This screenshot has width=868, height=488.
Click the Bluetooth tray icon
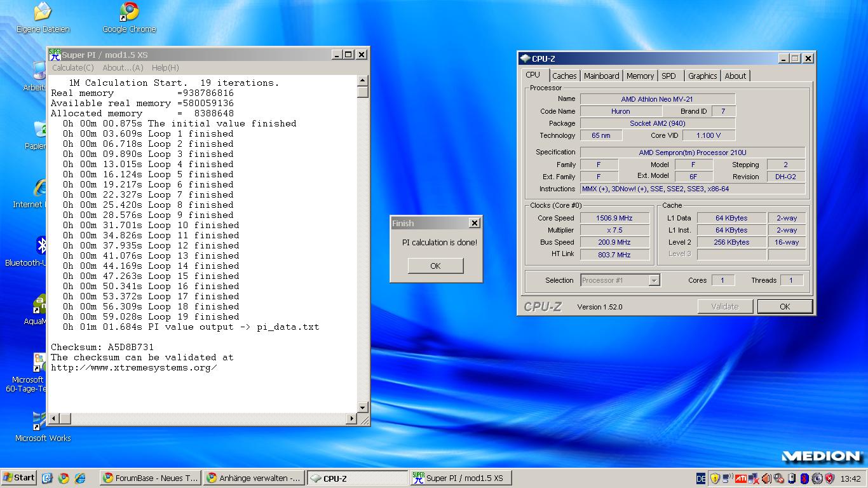pos(804,478)
